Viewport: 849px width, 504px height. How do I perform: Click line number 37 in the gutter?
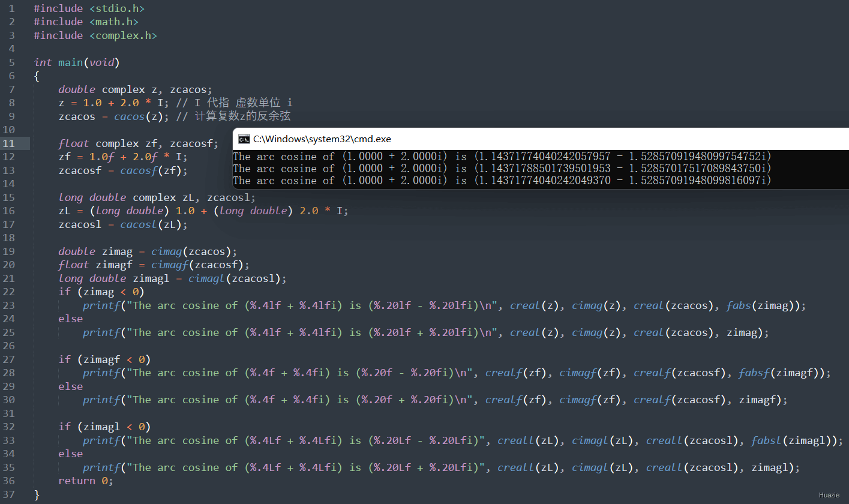coord(9,494)
